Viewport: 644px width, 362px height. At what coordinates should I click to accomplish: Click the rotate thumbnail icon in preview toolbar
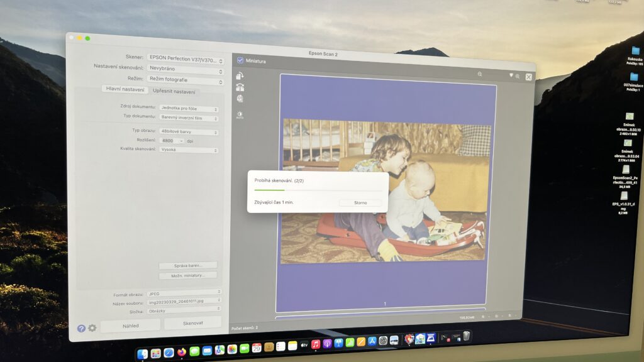pos(240,76)
